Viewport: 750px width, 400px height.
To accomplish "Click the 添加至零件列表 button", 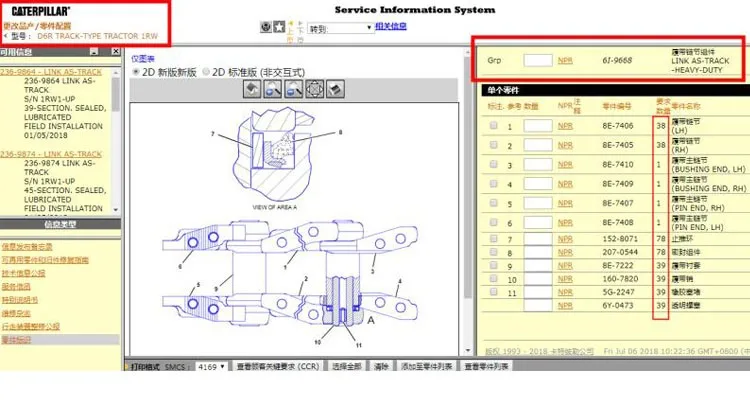I will (x=427, y=367).
